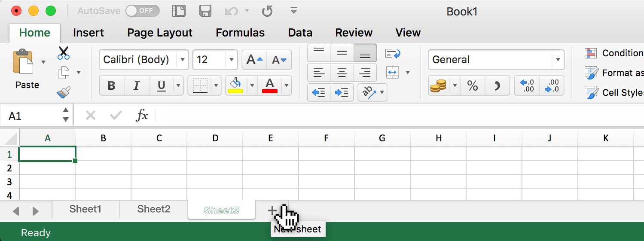Open the Calibri font name dropdown

(x=183, y=60)
